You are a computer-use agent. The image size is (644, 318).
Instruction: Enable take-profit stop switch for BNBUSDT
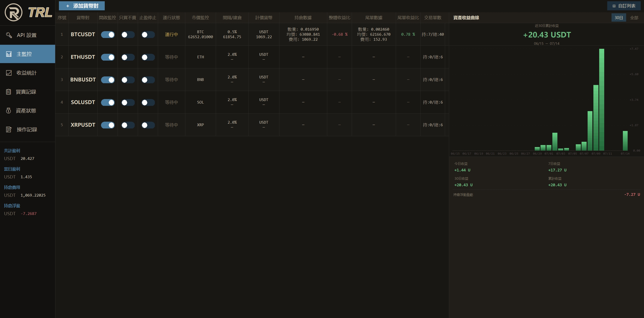point(148,80)
